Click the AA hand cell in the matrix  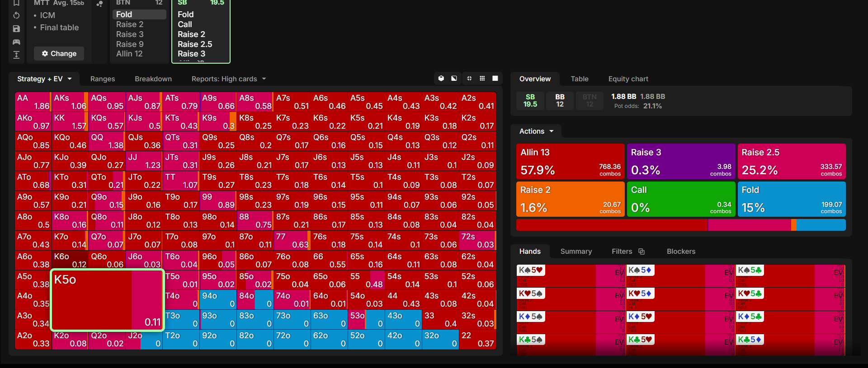tap(33, 102)
